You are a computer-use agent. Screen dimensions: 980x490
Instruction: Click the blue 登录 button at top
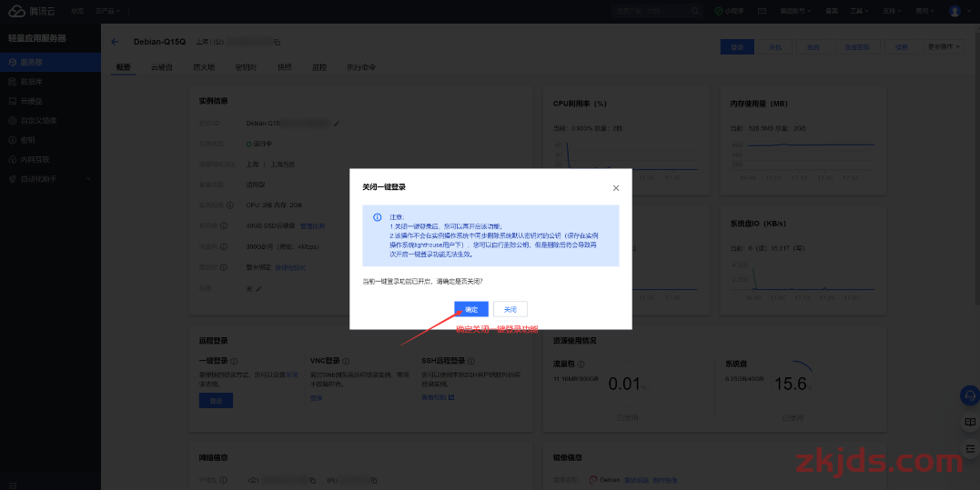pos(737,46)
